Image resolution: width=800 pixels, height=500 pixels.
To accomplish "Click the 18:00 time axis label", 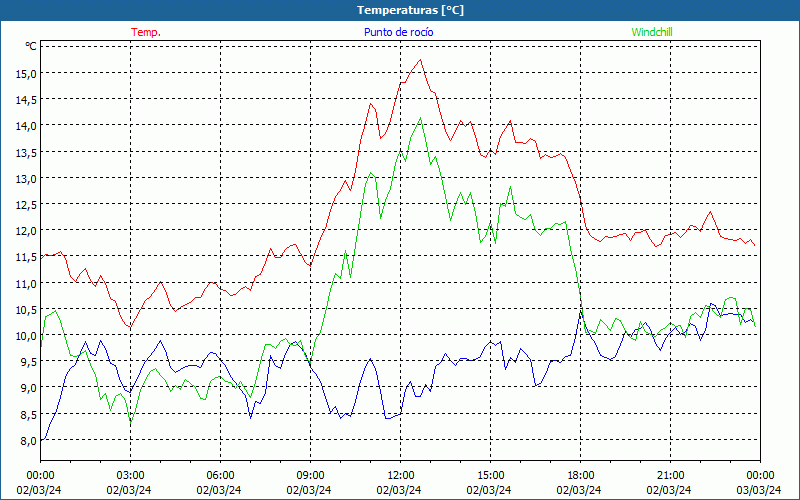I will (x=580, y=476).
